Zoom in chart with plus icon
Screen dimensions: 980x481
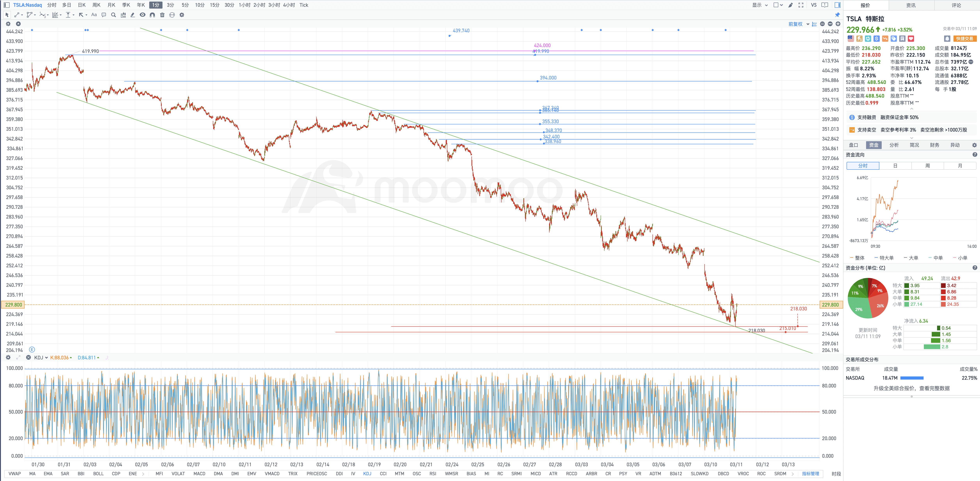838,24
